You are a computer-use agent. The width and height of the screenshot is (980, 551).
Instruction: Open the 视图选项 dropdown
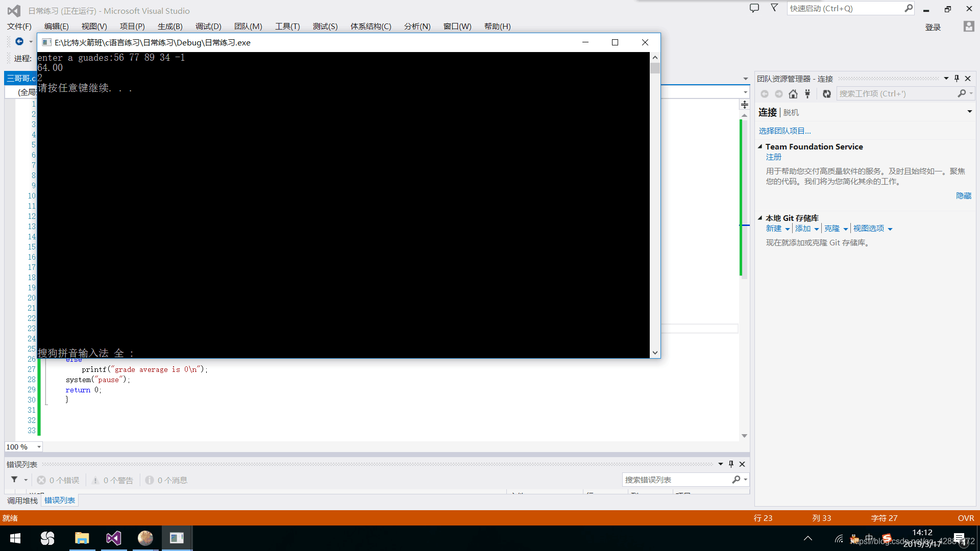873,229
